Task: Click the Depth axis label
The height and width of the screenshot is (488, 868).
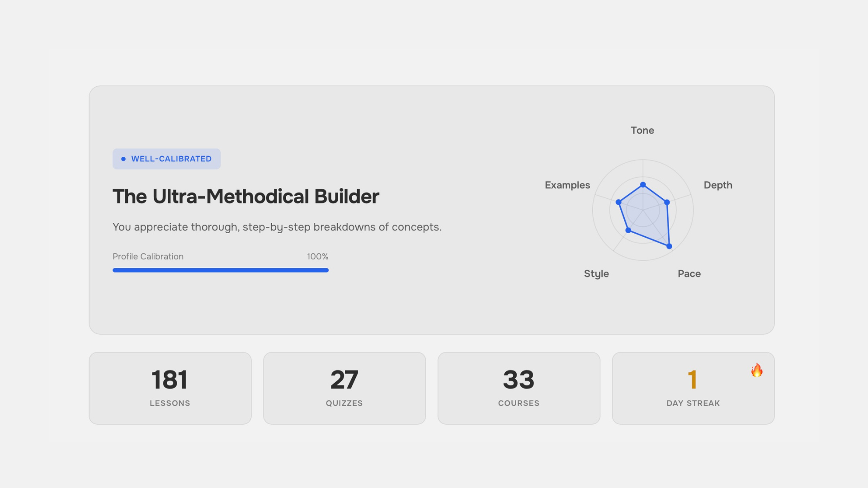Action: (x=718, y=185)
